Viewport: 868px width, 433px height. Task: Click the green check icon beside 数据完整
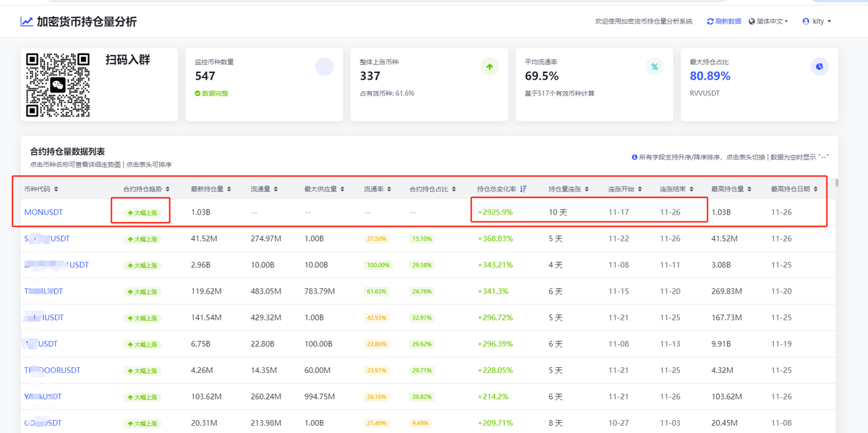pos(197,93)
